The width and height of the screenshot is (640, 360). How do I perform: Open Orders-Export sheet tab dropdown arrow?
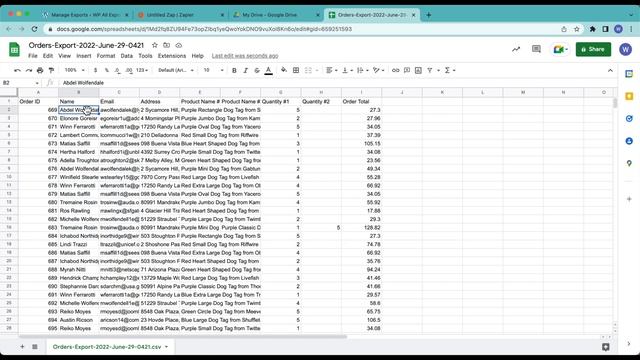click(167, 347)
